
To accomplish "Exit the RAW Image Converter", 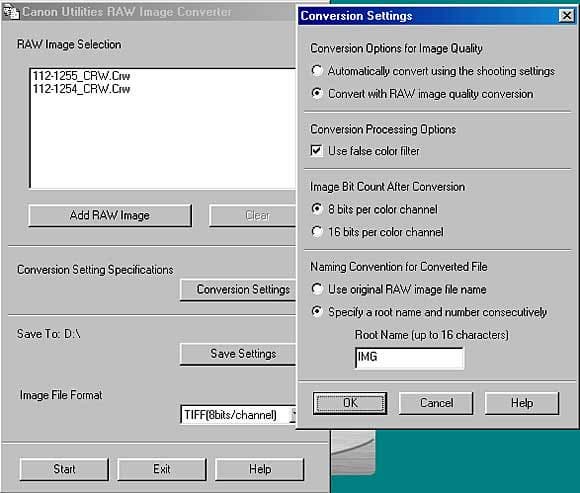I will click(162, 469).
